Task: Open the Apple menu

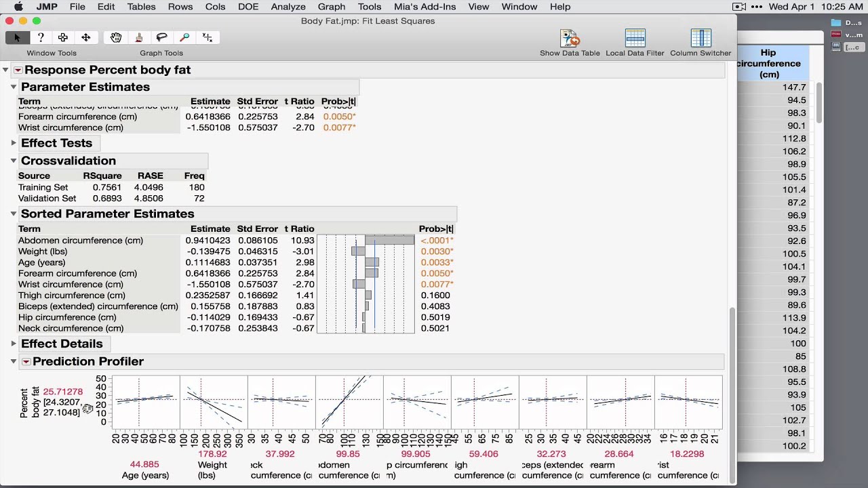Action: coord(18,6)
